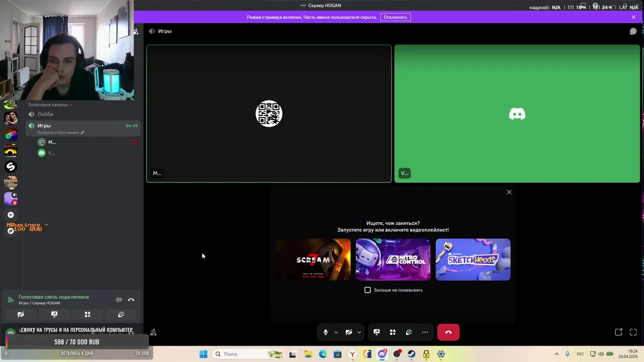Dismiss the streamer mode banner

[x=633, y=17]
